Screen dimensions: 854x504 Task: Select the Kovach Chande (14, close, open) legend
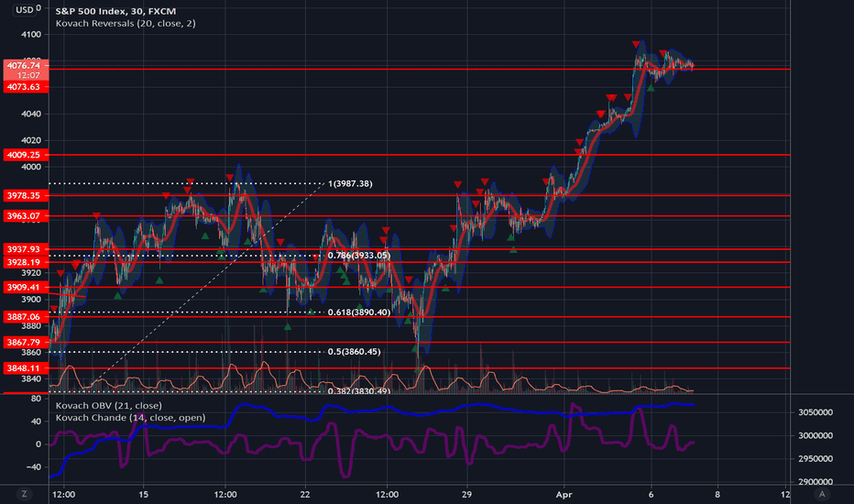pyautogui.click(x=130, y=417)
